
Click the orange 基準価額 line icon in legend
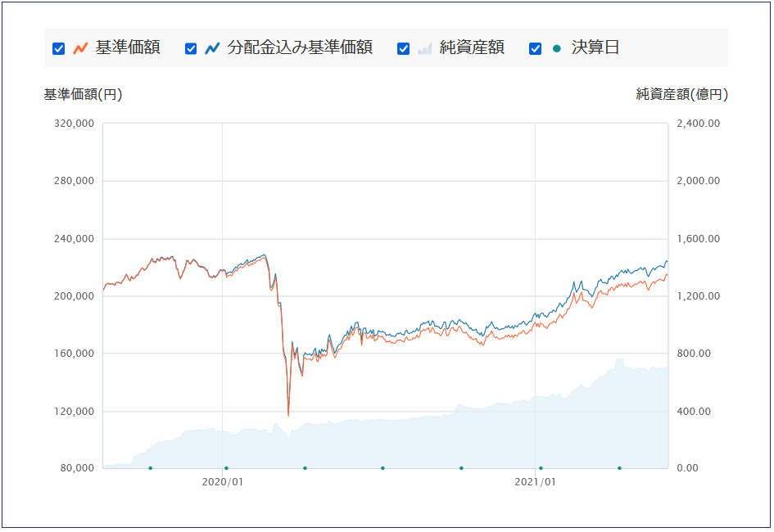tap(80, 47)
